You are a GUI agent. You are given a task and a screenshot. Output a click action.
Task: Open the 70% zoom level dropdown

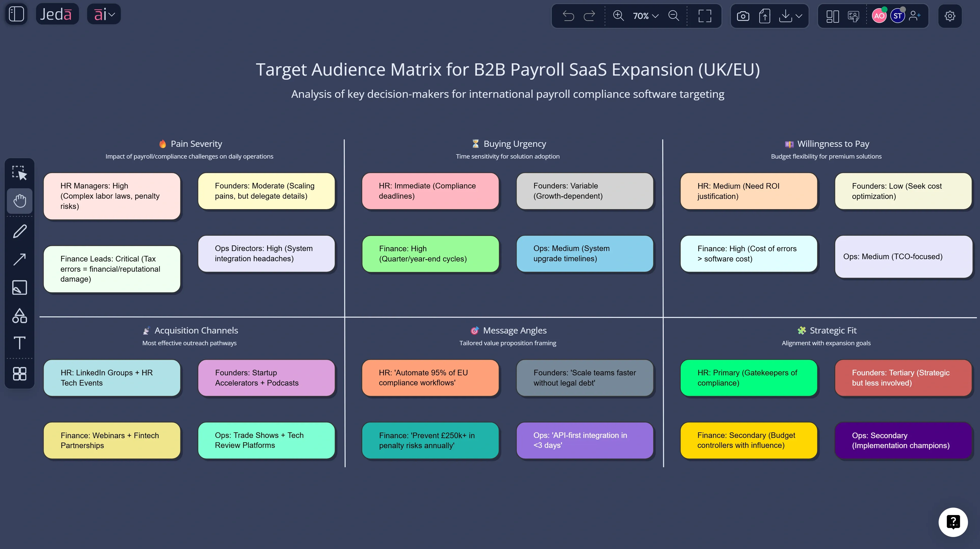(x=645, y=16)
